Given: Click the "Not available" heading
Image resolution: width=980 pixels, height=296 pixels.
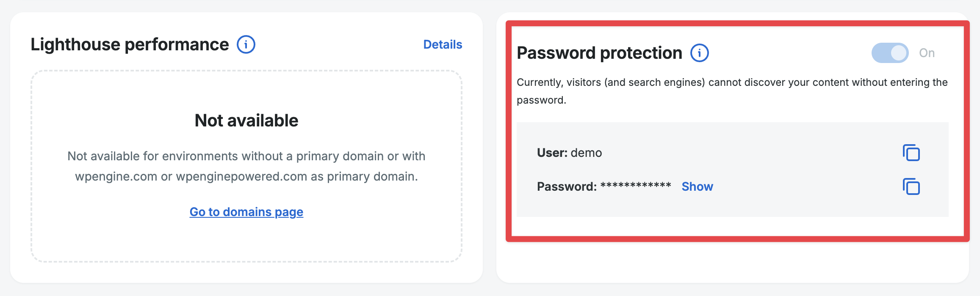Looking at the screenshot, I should click(x=246, y=121).
